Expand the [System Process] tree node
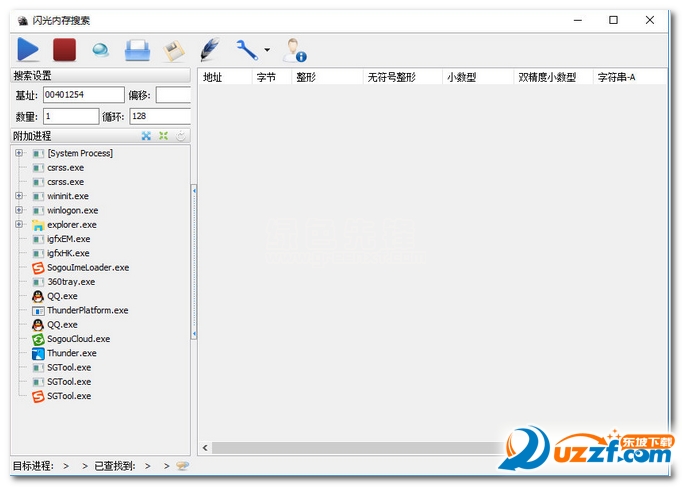 (19, 153)
